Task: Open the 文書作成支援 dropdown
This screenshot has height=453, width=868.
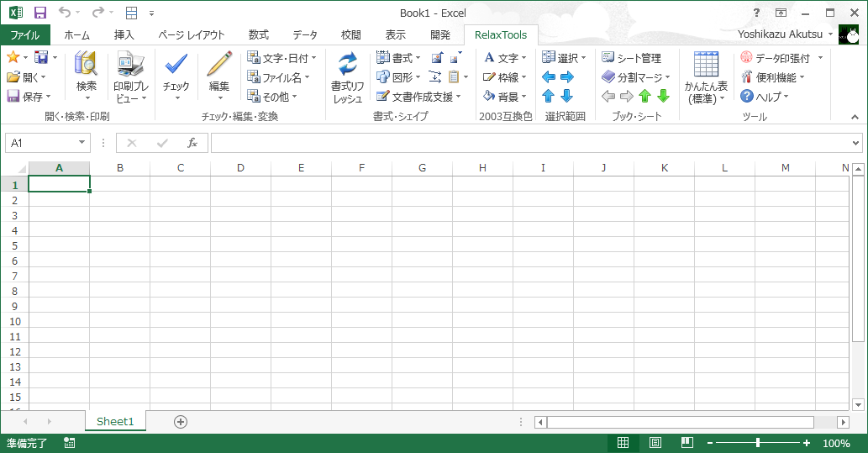Action: coord(458,97)
